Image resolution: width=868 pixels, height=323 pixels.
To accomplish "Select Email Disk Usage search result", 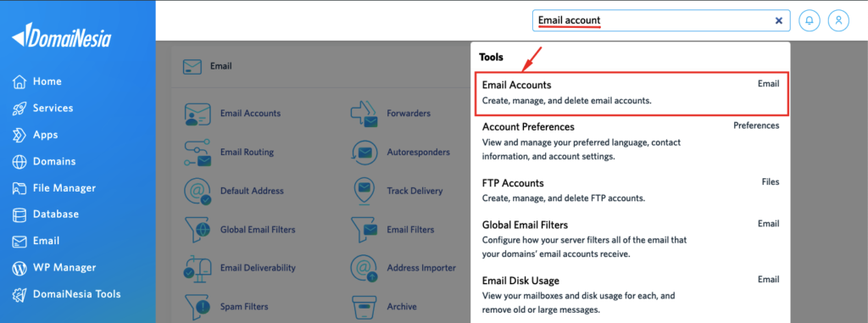I will click(x=631, y=295).
